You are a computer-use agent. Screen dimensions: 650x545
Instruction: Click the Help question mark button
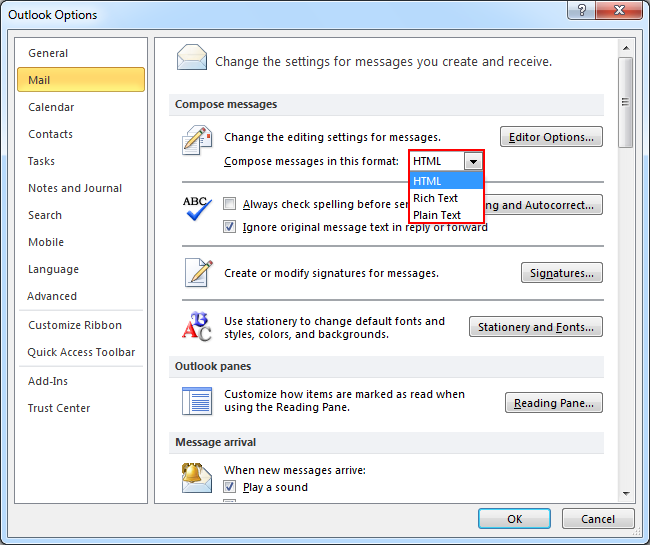(x=581, y=10)
